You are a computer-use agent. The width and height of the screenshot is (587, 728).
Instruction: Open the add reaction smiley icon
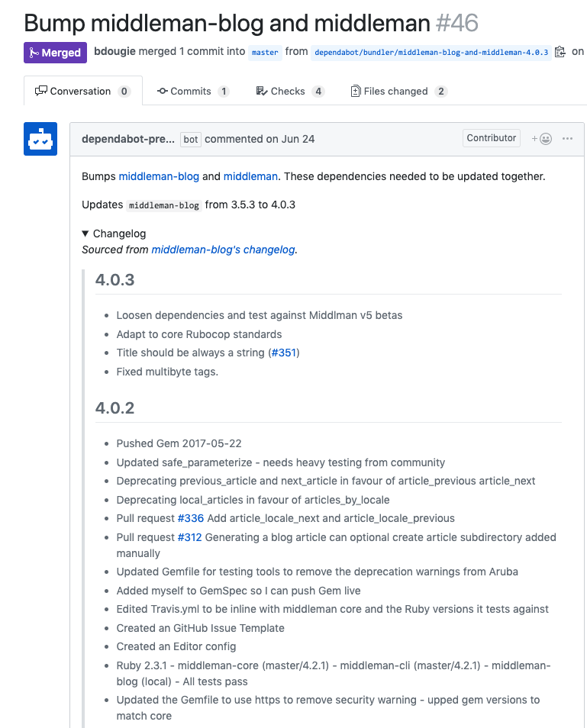[x=542, y=139]
